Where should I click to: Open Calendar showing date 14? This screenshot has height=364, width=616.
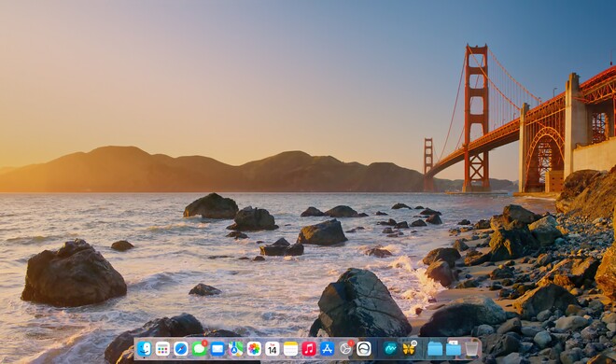[273, 349]
